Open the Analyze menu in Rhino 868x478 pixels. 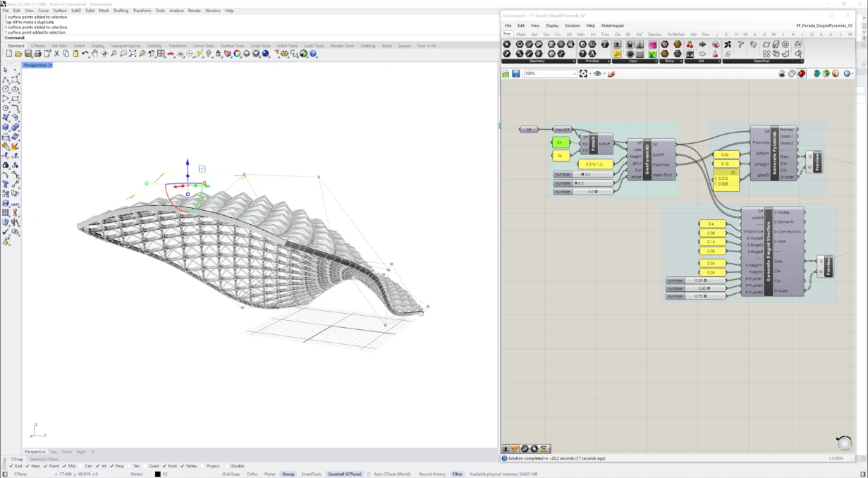point(176,11)
